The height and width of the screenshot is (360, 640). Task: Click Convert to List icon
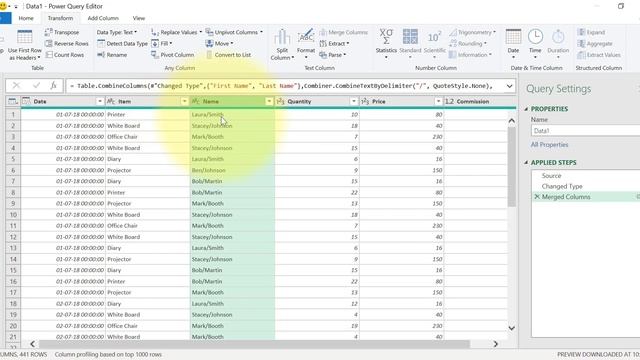point(209,55)
